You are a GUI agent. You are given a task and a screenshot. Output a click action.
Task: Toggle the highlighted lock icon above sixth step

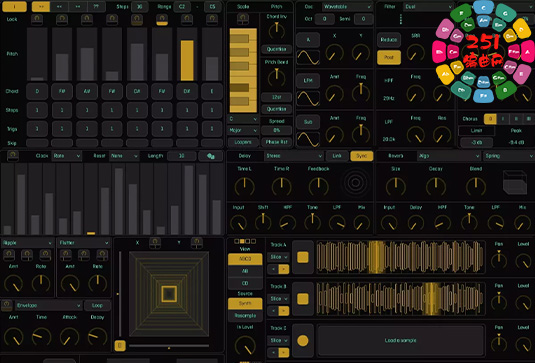[x=162, y=19]
